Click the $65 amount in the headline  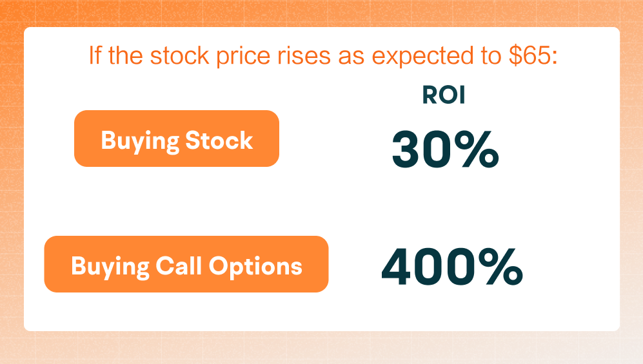(533, 55)
